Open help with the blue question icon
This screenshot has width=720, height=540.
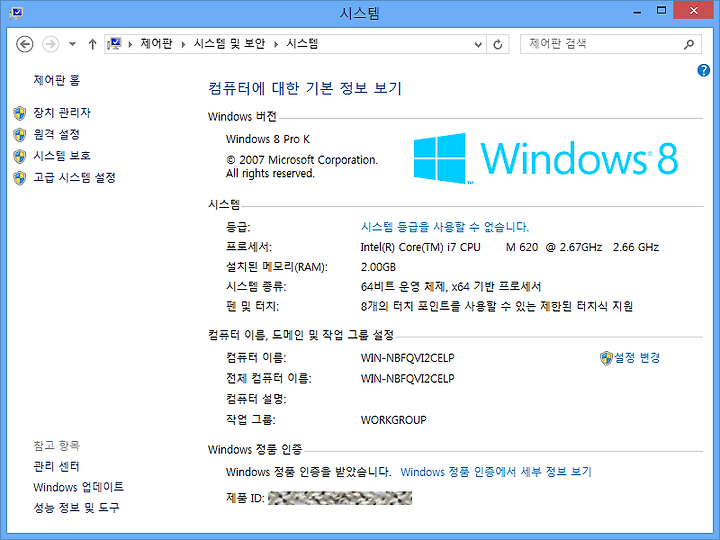coord(703,70)
